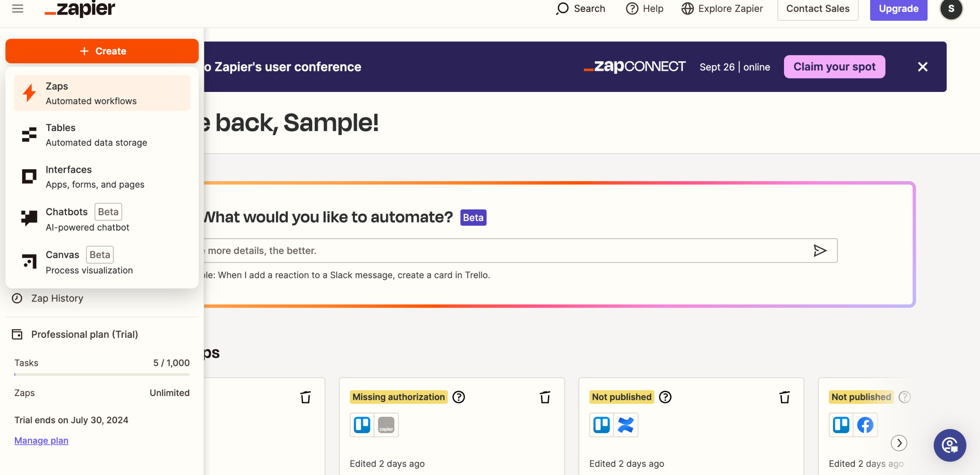This screenshot has height=475, width=980.
Task: Dismiss the ZapConnect conference banner
Action: [x=923, y=67]
